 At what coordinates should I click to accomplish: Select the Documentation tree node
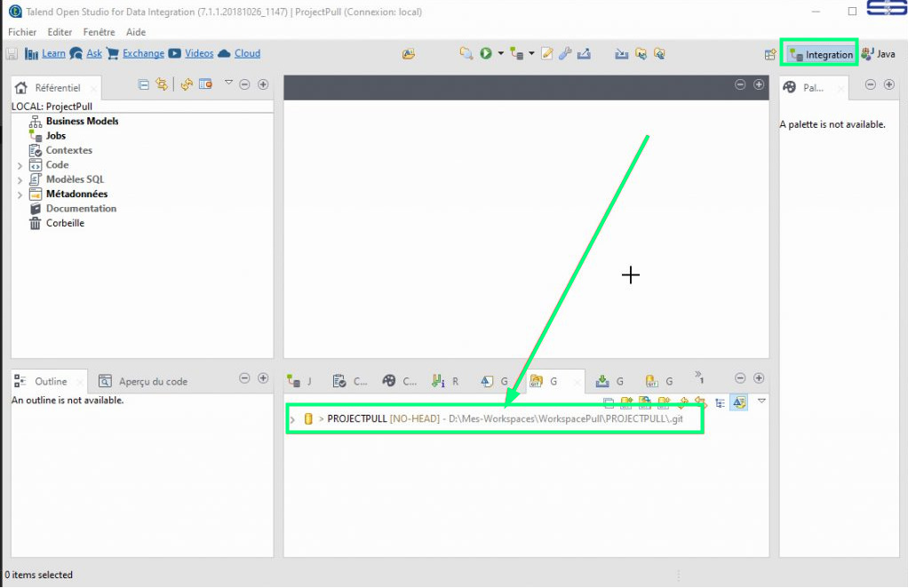point(81,209)
